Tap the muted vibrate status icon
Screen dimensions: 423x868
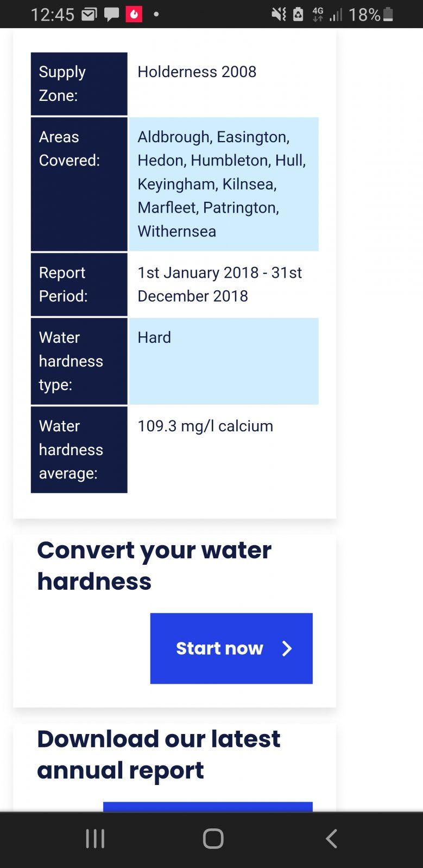279,14
